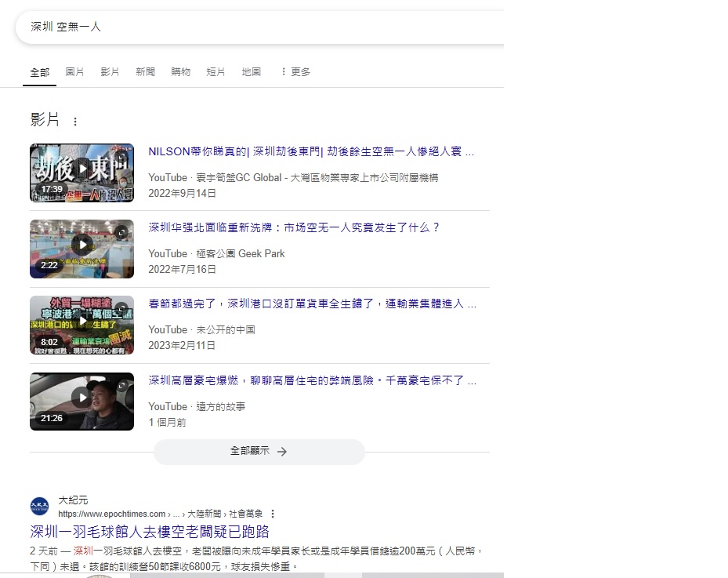
Task: Expand preview icon on 深圳港口 thumbnail
Action: (x=121, y=308)
